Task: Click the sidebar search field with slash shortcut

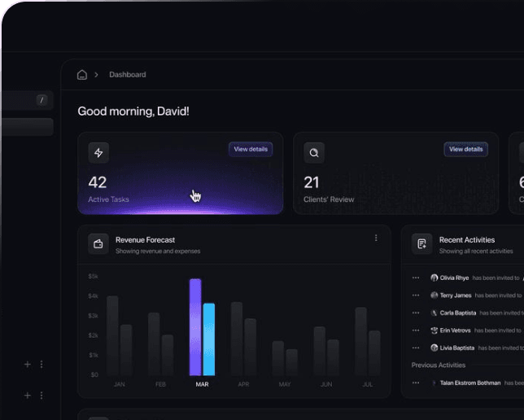Action: tap(24, 100)
